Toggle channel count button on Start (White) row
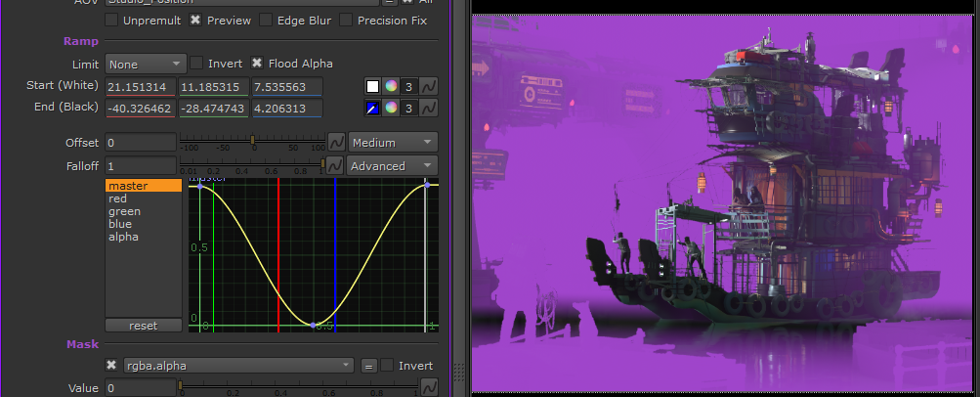The image size is (980, 397). click(408, 86)
